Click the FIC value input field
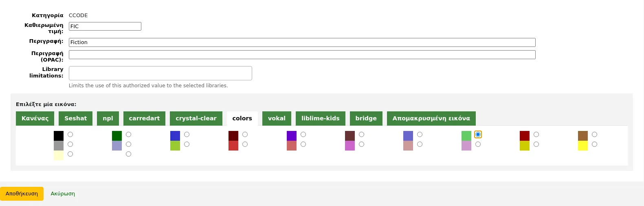The width and height of the screenshot is (644, 206). point(105,26)
